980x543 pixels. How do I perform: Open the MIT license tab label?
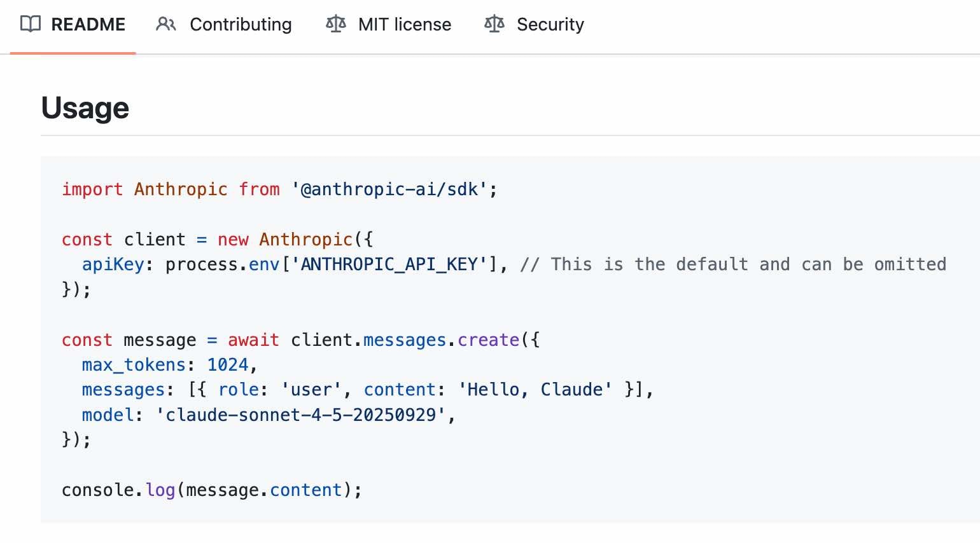[405, 24]
